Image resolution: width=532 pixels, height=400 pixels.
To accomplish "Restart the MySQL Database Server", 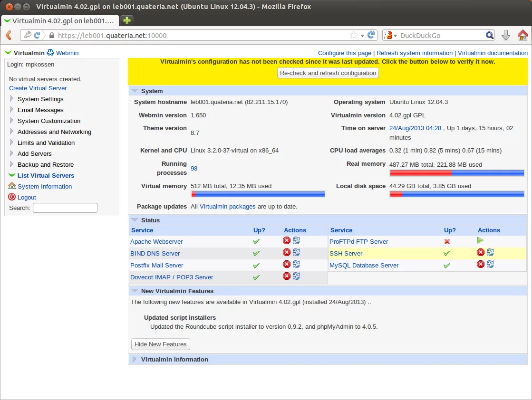I will point(490,264).
